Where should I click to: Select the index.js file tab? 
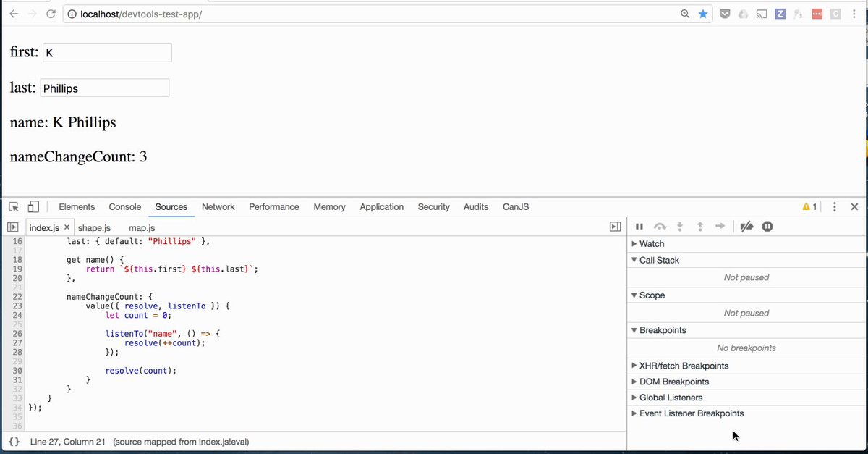[x=44, y=228]
